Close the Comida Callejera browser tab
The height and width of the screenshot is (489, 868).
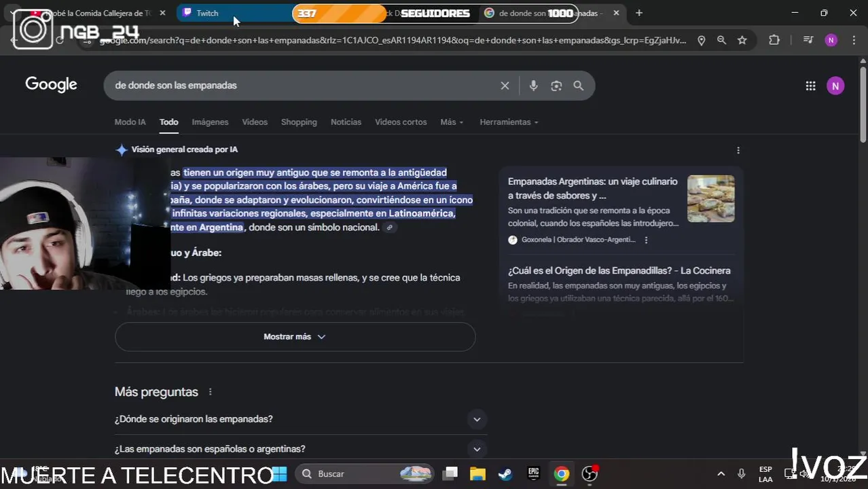point(162,13)
